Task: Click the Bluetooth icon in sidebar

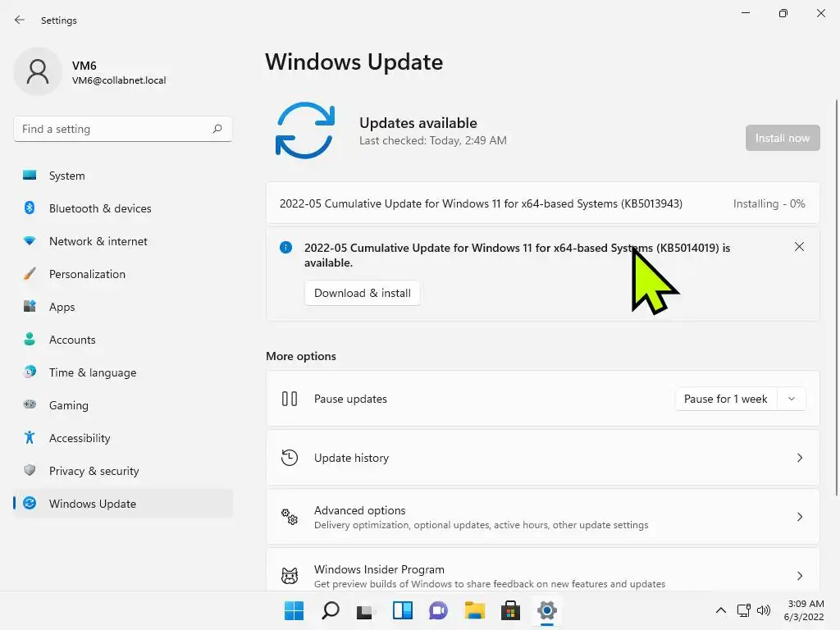Action: point(30,208)
